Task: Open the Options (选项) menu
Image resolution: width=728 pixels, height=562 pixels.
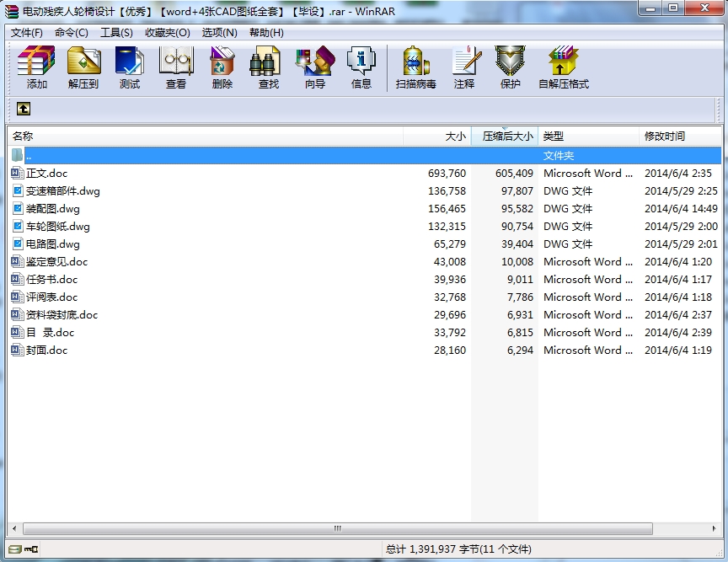Action: tap(219, 33)
